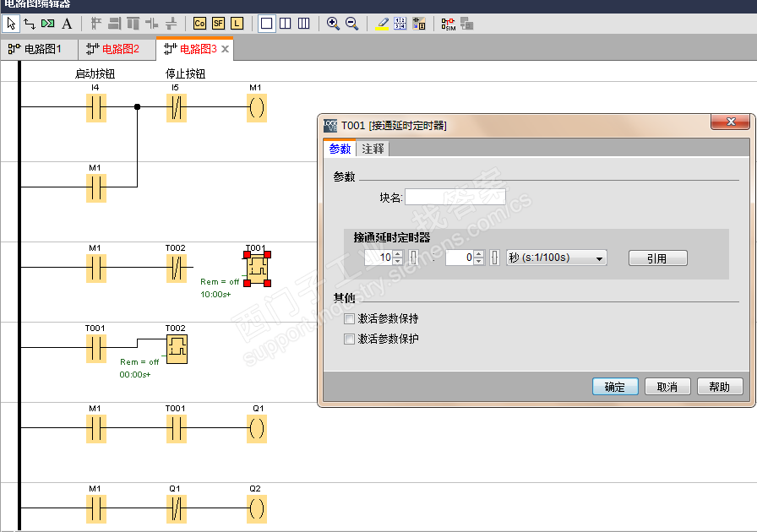This screenshot has height=532, width=757.
Task: Open the 电路图1 tab
Action: point(40,49)
